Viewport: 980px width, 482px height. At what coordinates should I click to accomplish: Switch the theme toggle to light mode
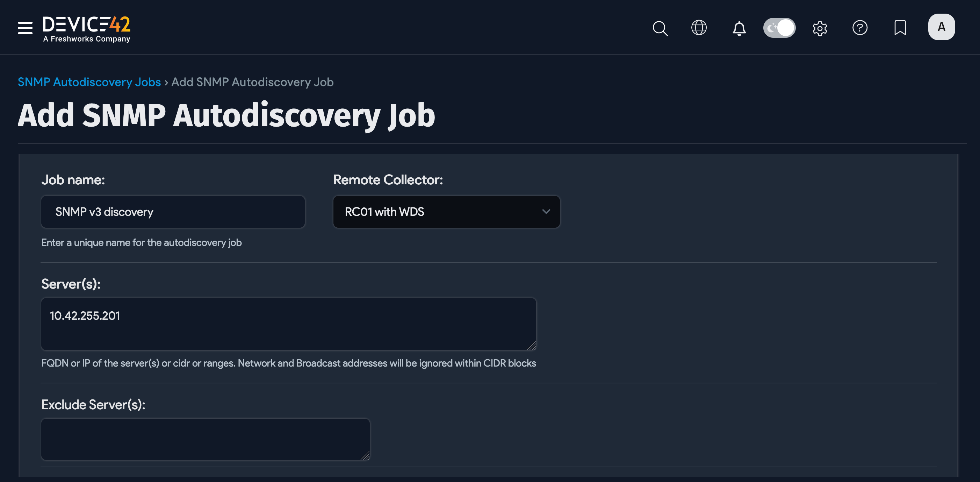point(779,27)
